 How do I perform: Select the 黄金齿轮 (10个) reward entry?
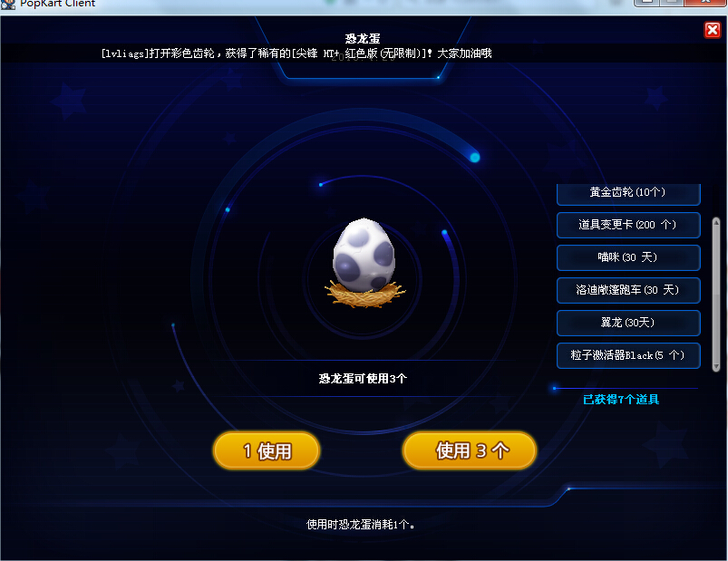(x=628, y=194)
